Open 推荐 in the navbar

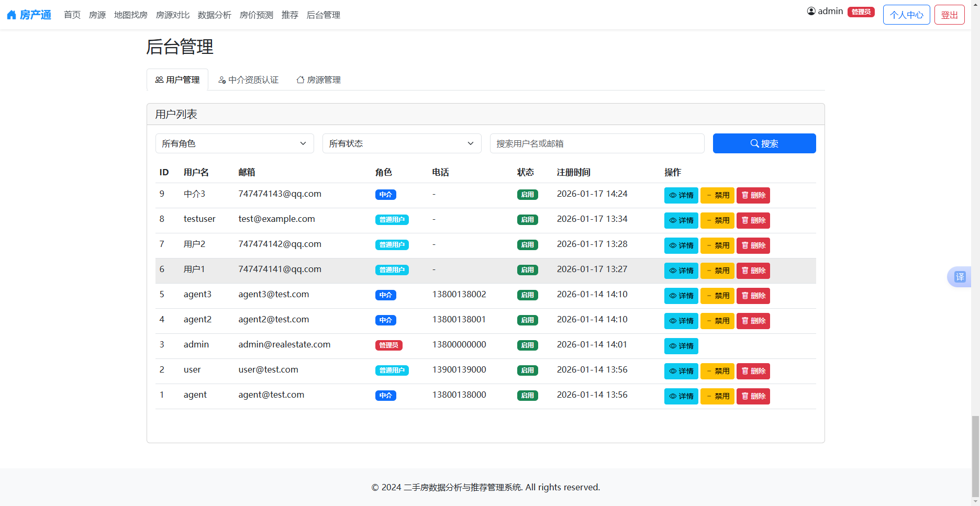tap(290, 15)
